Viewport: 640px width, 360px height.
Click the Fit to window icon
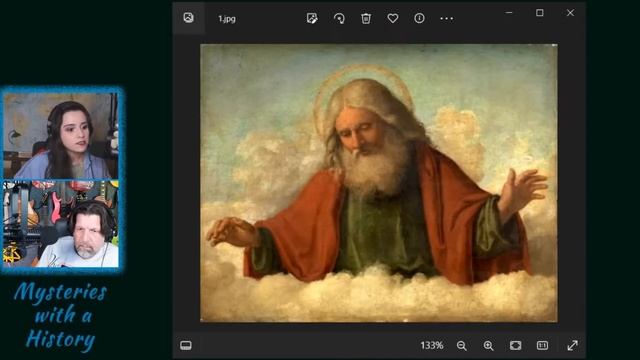[516, 345]
